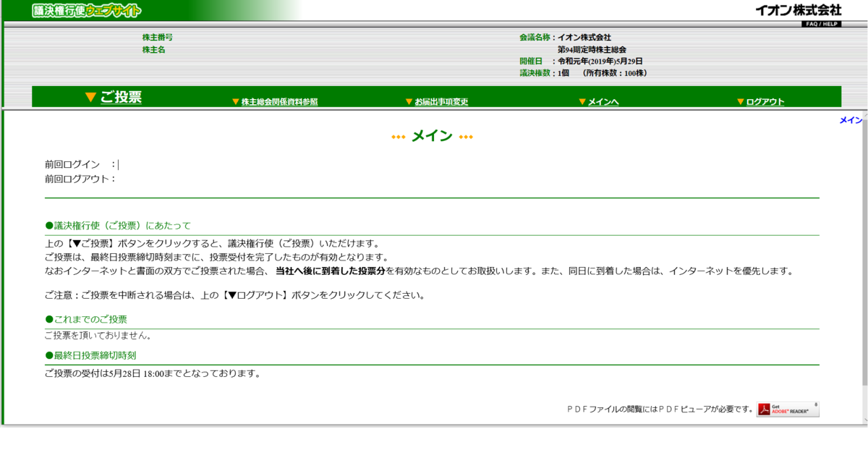This screenshot has width=868, height=471.
Task: Click the PDFファイルの閲覧 notice text
Action: pyautogui.click(x=660, y=410)
